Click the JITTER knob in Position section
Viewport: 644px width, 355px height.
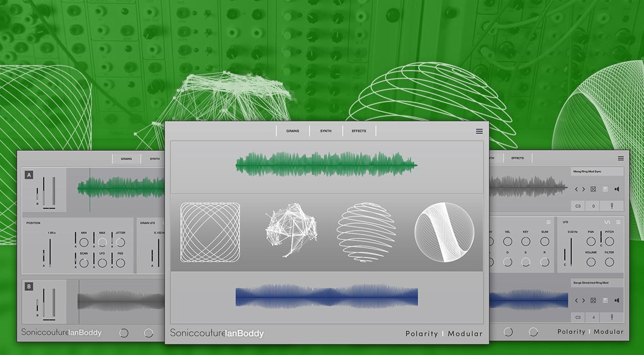pyautogui.click(x=120, y=242)
